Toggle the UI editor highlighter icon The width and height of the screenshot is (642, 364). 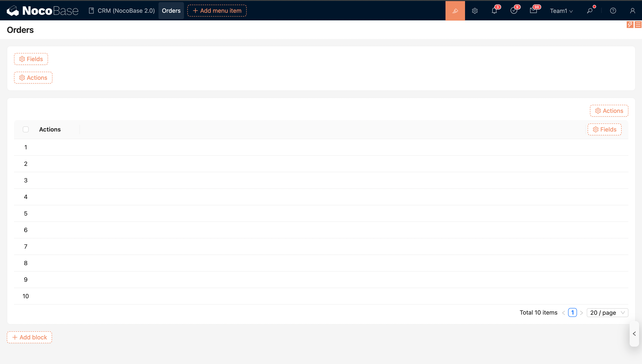pyautogui.click(x=455, y=11)
